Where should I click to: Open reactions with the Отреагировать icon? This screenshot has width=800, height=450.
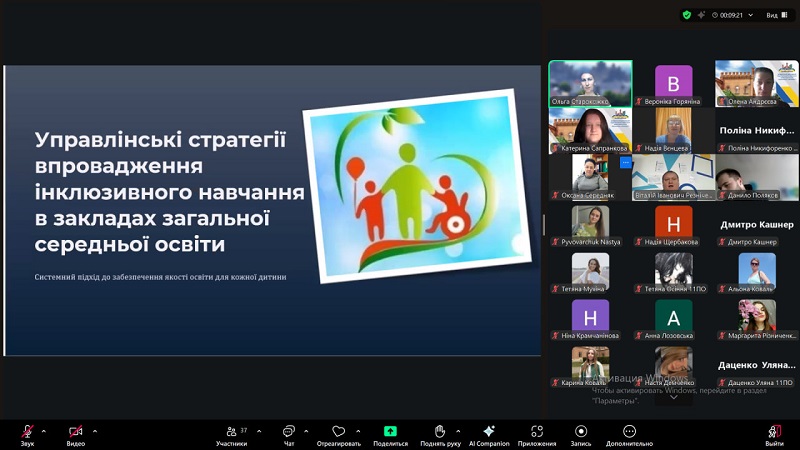pos(338,432)
